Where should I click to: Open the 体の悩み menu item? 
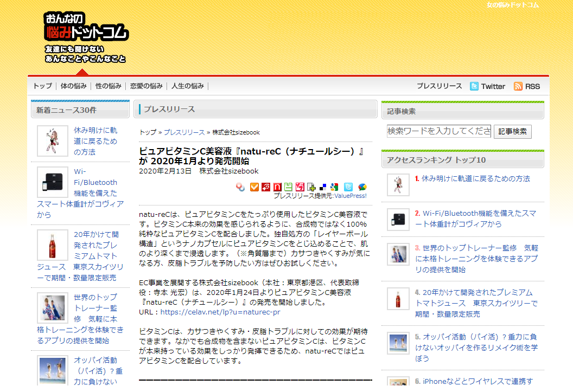(74, 86)
